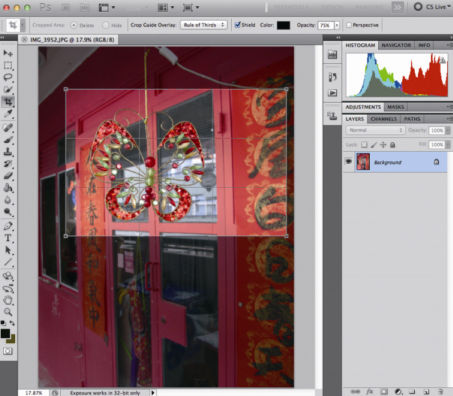This screenshot has width=453, height=396.
Task: Select the Pen tool
Action: point(8,226)
